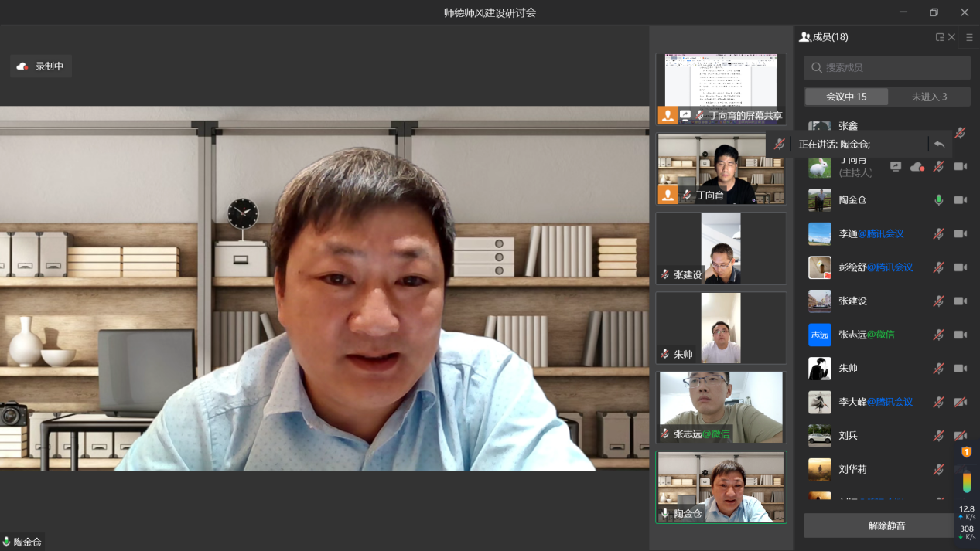Toggle 朱帅's camera in member list
Screen dimensions: 980x551
(x=961, y=369)
